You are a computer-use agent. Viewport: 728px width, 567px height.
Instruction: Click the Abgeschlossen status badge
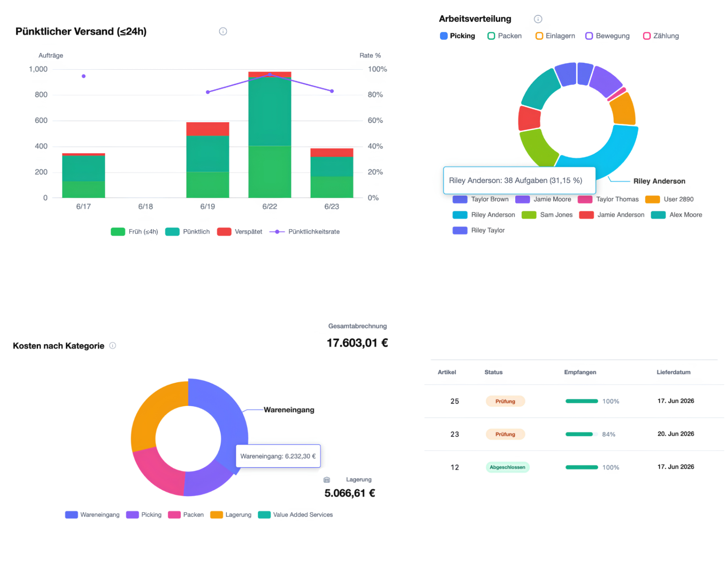pyautogui.click(x=508, y=467)
